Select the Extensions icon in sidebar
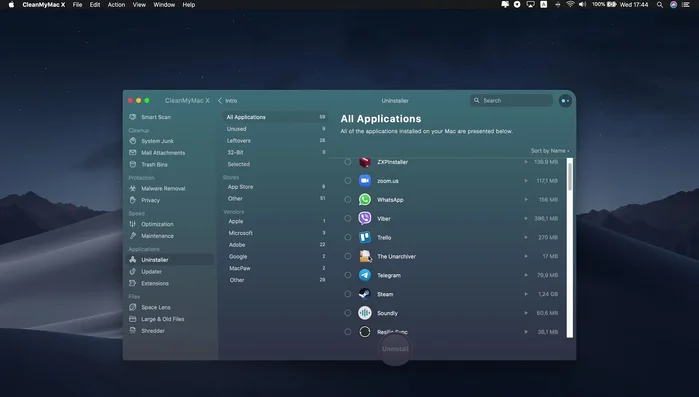The height and width of the screenshot is (397, 699). [x=132, y=283]
